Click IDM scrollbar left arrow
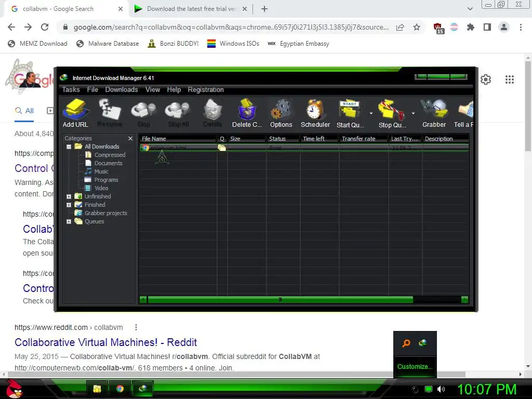This screenshot has height=399, width=532. coord(143,300)
